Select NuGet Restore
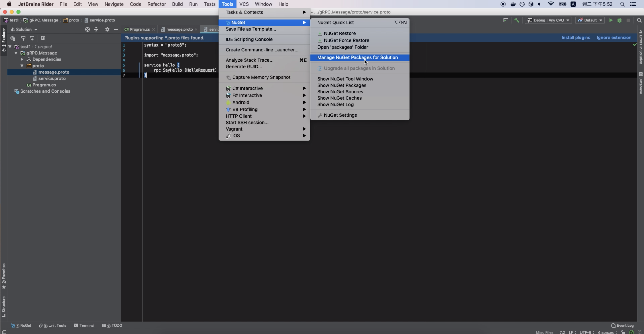The height and width of the screenshot is (334, 644). pos(360,33)
